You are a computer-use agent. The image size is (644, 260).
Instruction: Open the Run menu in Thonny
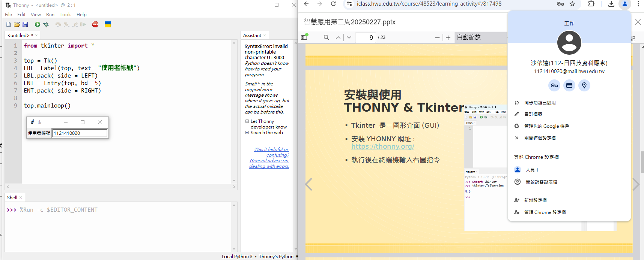pos(50,14)
